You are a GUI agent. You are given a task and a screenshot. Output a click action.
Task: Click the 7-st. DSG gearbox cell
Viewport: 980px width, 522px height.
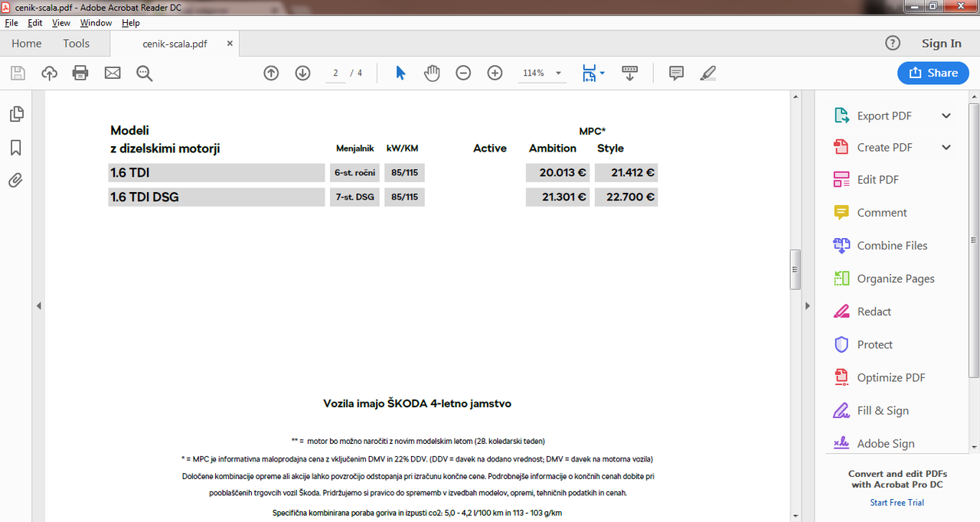pyautogui.click(x=354, y=197)
